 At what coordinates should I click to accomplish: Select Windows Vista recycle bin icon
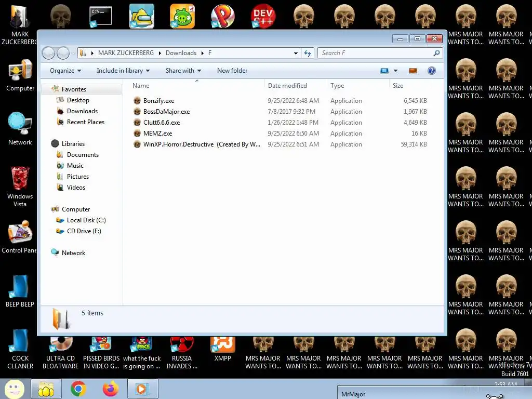click(20, 187)
